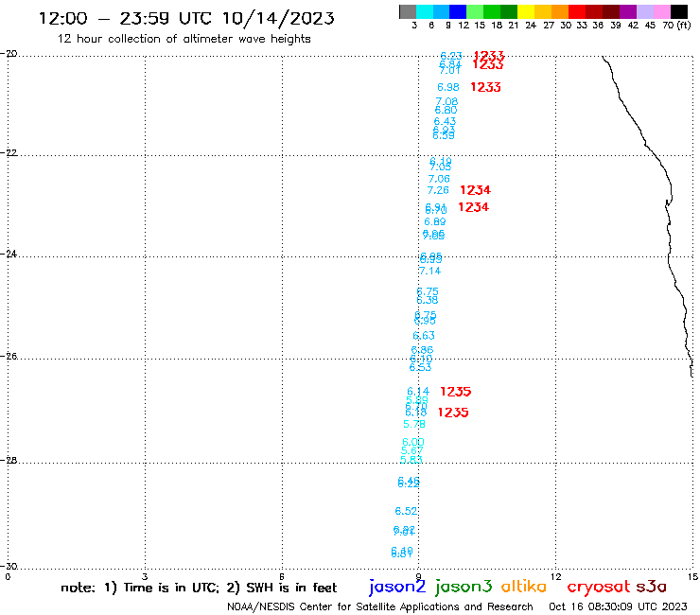This screenshot has width=700, height=615.
Task: Click the 7.14 wave height value
Action: coord(429,271)
